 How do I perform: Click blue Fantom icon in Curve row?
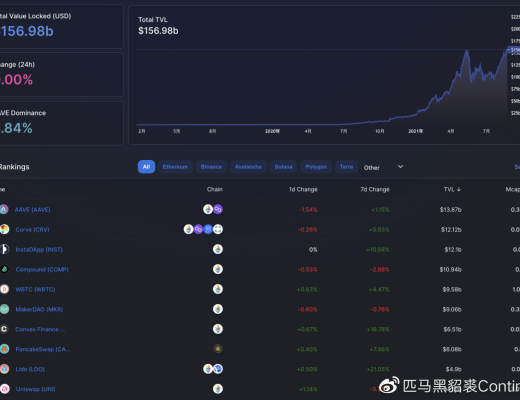tap(208, 229)
